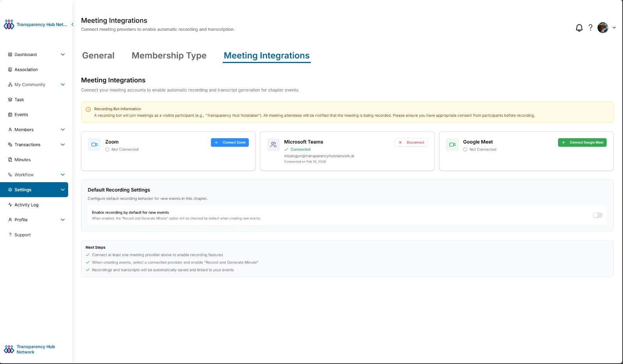The image size is (623, 364).
Task: Open the Support section
Action: pos(22,234)
